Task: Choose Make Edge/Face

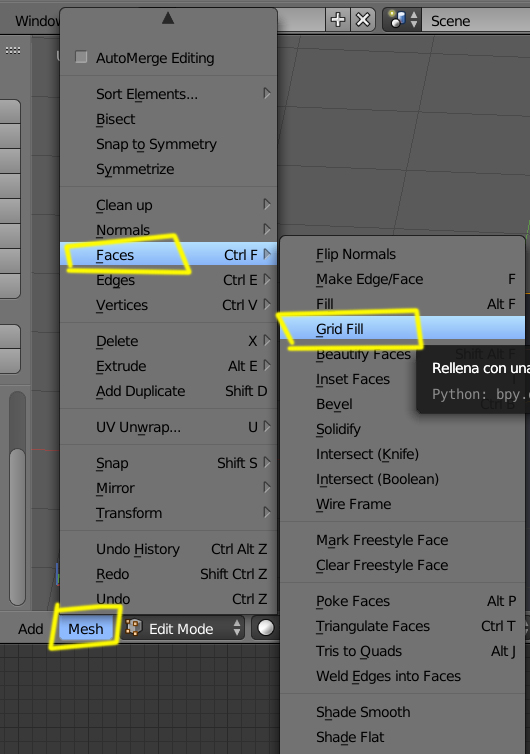Action: point(402,279)
